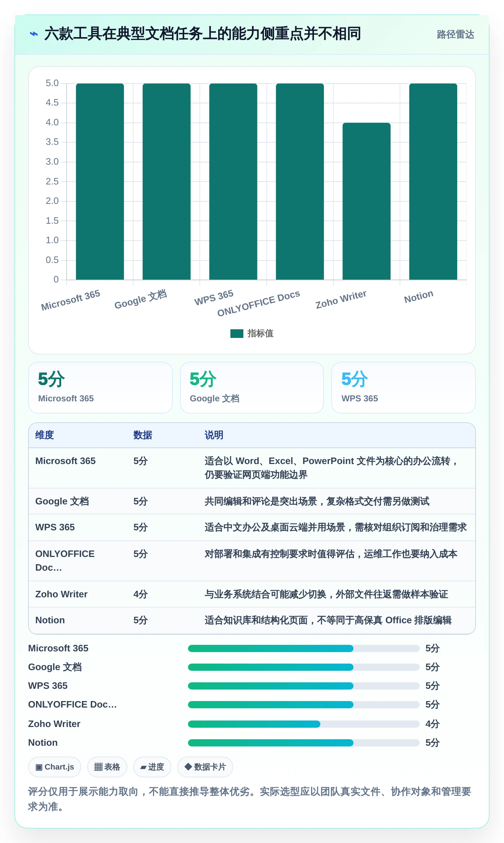
Task: Click the Notion progress bar
Action: 303,743
